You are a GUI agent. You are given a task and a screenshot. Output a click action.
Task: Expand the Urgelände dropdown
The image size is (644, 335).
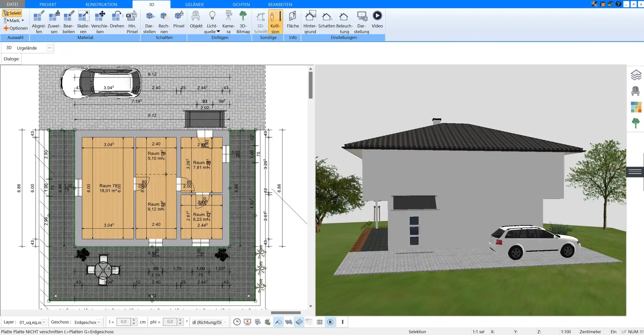click(x=49, y=48)
